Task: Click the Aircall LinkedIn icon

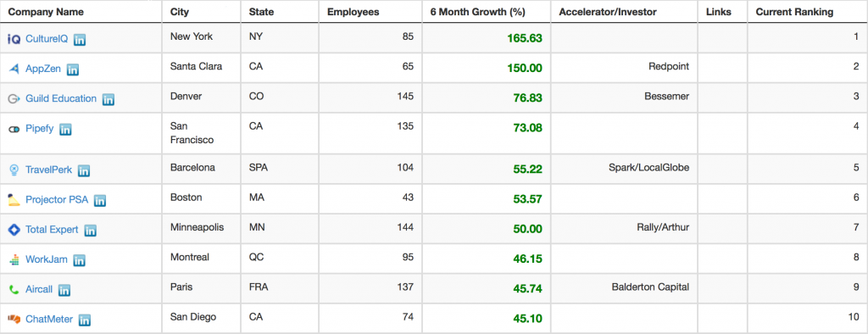Action: click(x=64, y=290)
